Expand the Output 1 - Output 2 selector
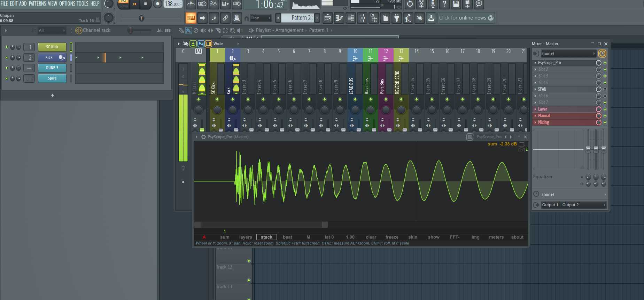The height and width of the screenshot is (300, 644). tap(574, 205)
